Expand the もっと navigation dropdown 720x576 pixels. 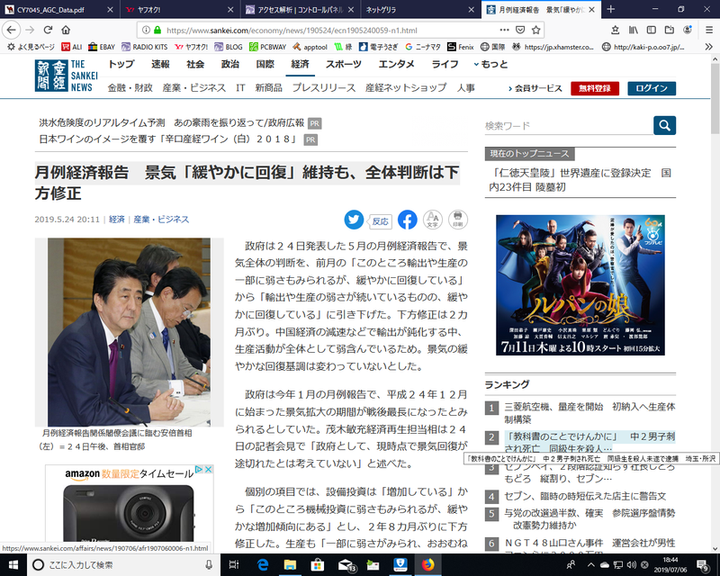[x=488, y=64]
